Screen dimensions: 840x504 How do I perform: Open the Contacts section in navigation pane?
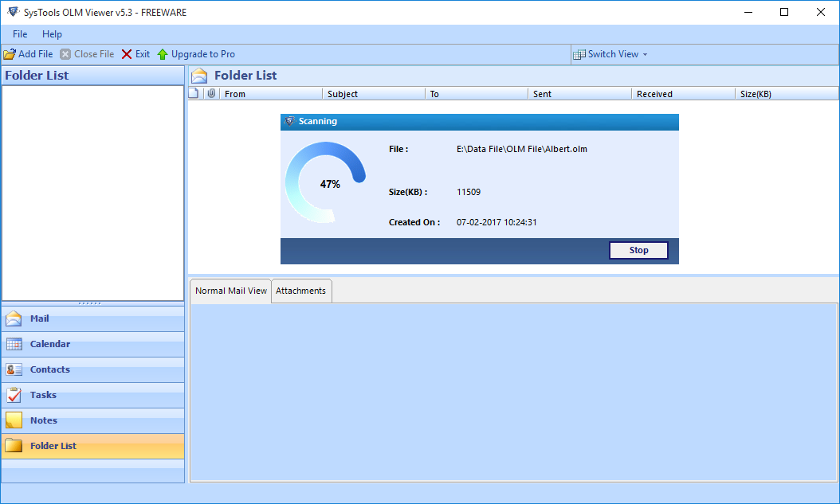coord(93,369)
